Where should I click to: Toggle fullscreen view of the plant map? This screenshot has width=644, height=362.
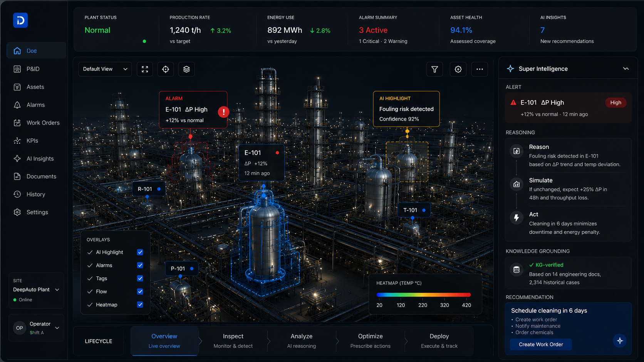point(145,69)
